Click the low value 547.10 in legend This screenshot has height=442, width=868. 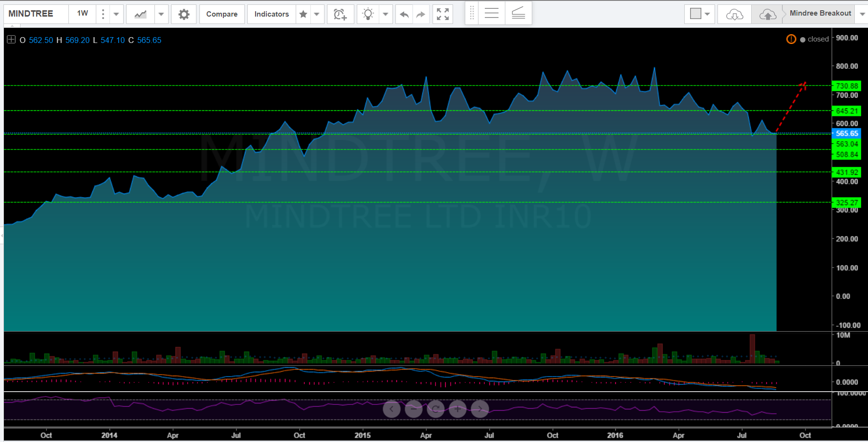113,40
